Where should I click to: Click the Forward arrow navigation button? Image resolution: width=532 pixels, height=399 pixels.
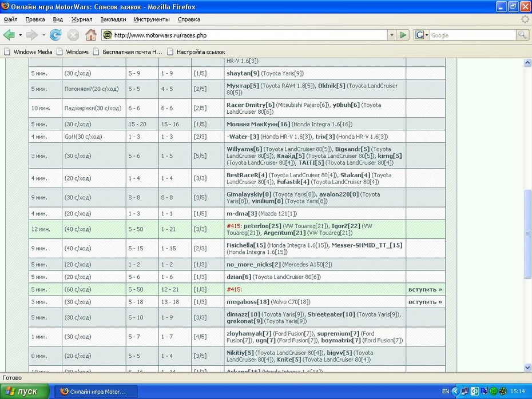pyautogui.click(x=32, y=35)
